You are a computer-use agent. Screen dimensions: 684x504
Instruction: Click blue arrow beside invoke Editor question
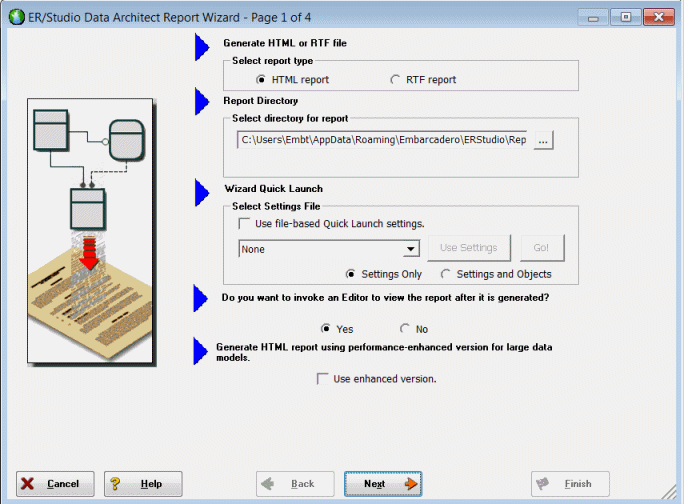coord(201,298)
